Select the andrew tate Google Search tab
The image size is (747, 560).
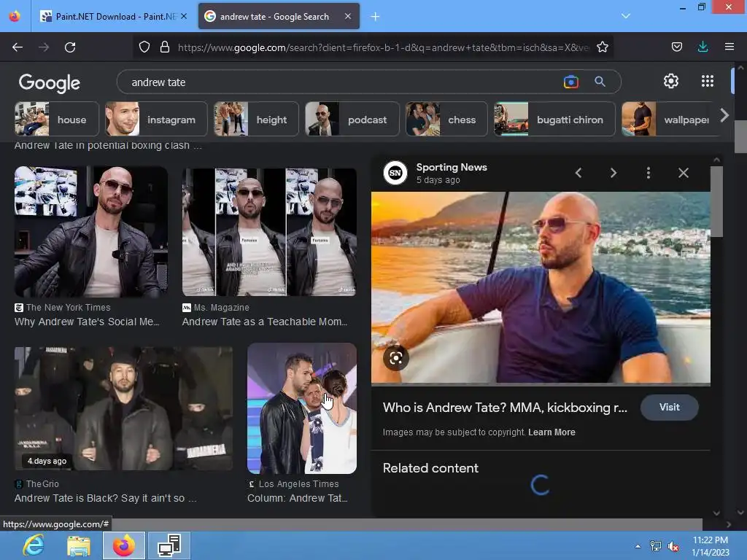click(x=279, y=16)
